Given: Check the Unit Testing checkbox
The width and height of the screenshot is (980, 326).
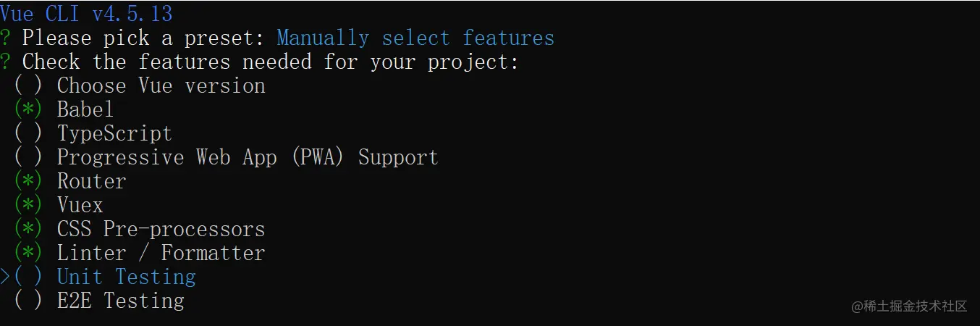Looking at the screenshot, I should pyautogui.click(x=28, y=277).
